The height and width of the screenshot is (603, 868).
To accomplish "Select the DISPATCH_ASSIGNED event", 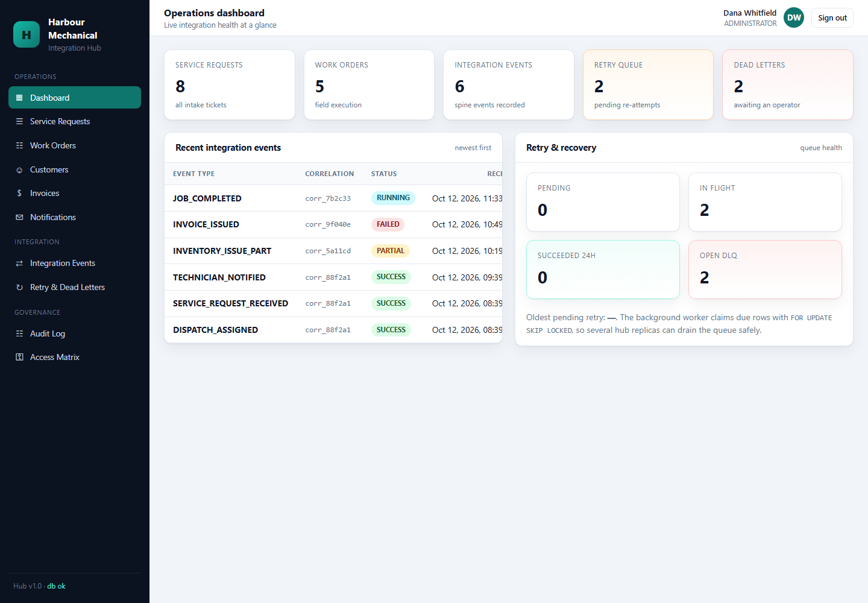I will [333, 330].
